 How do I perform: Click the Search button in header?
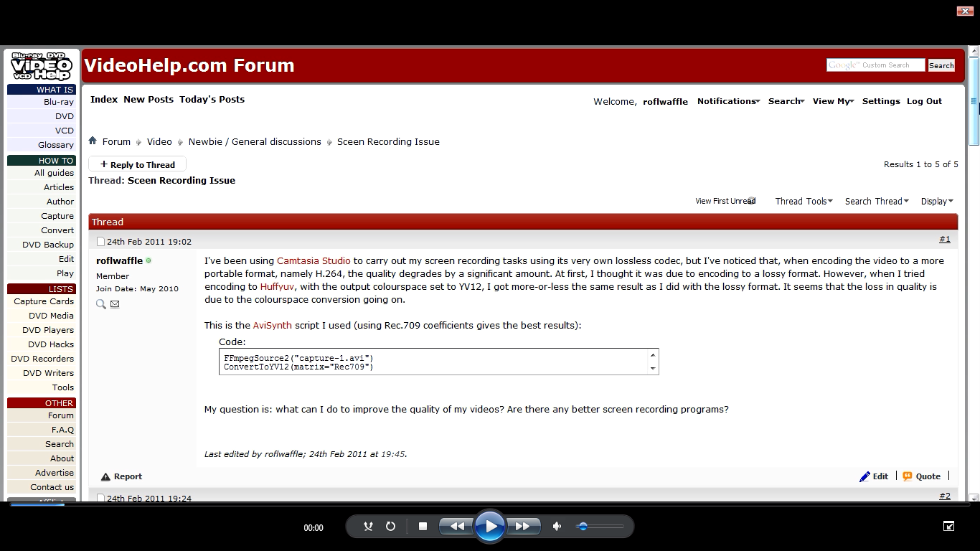[941, 65]
